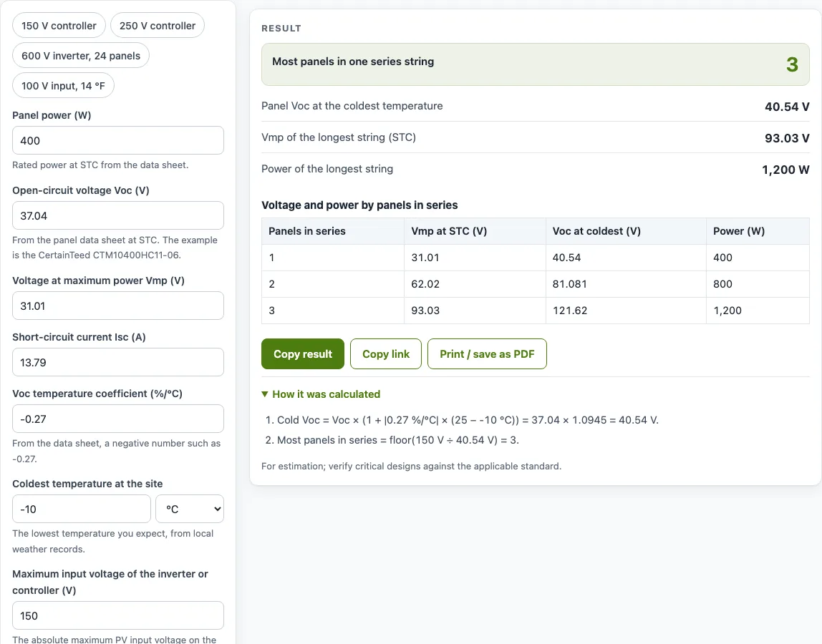
Task: Click the Open-circuit voltage Voc input
Action: tap(118, 215)
